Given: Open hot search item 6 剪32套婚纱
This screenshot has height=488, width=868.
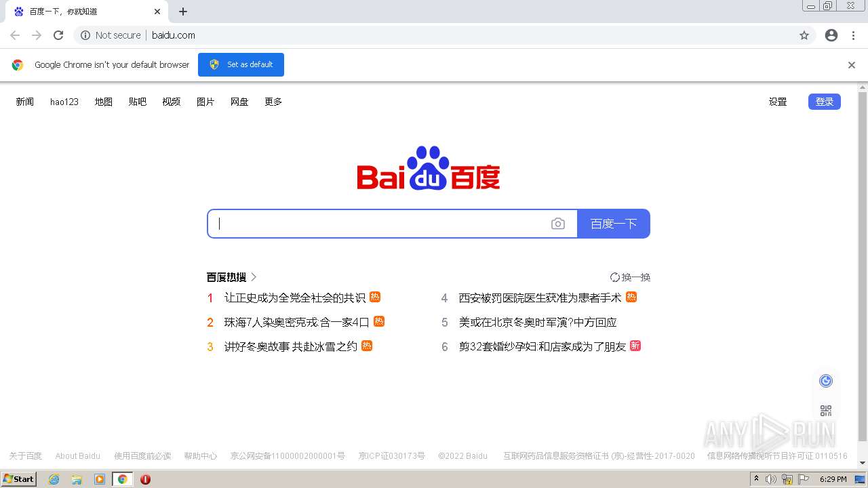Looking at the screenshot, I should [x=542, y=346].
